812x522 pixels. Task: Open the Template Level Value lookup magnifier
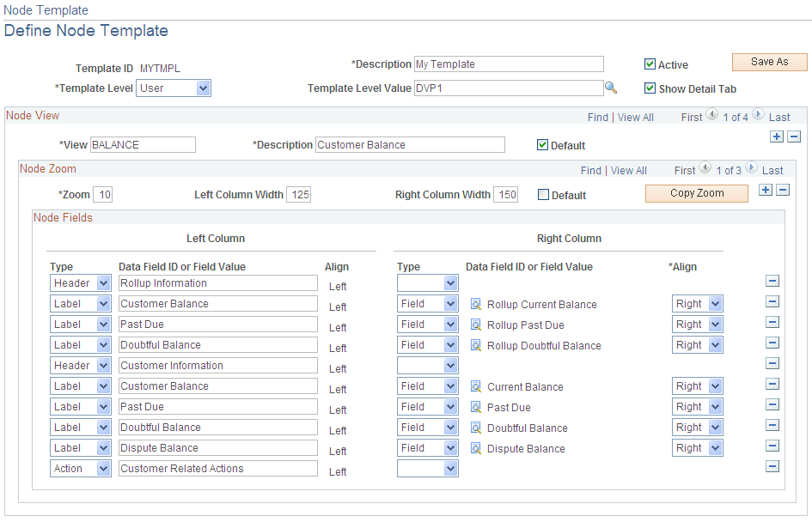612,88
